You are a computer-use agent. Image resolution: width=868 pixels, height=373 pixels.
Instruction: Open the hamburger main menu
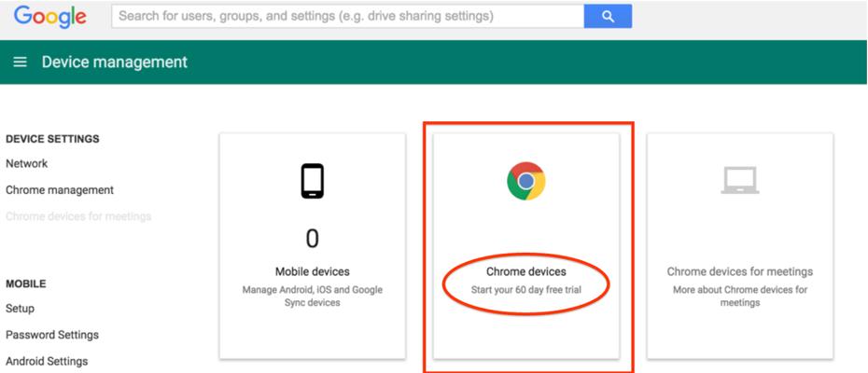(20, 62)
